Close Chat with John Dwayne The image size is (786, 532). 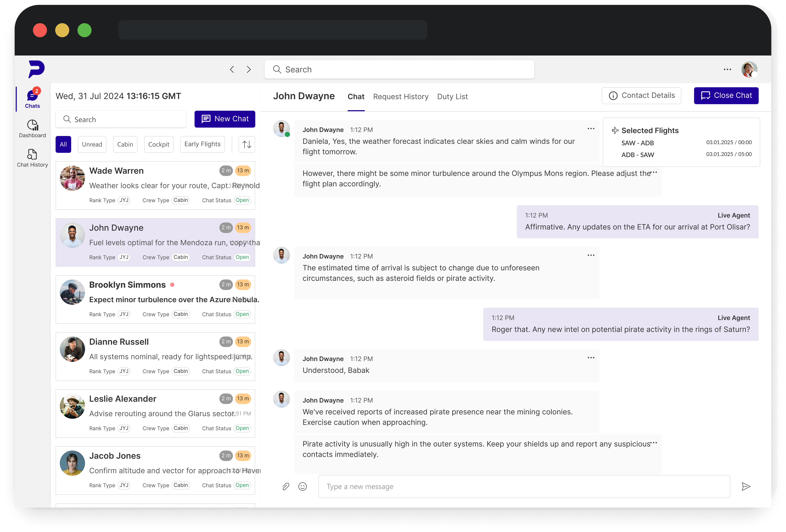coord(726,95)
